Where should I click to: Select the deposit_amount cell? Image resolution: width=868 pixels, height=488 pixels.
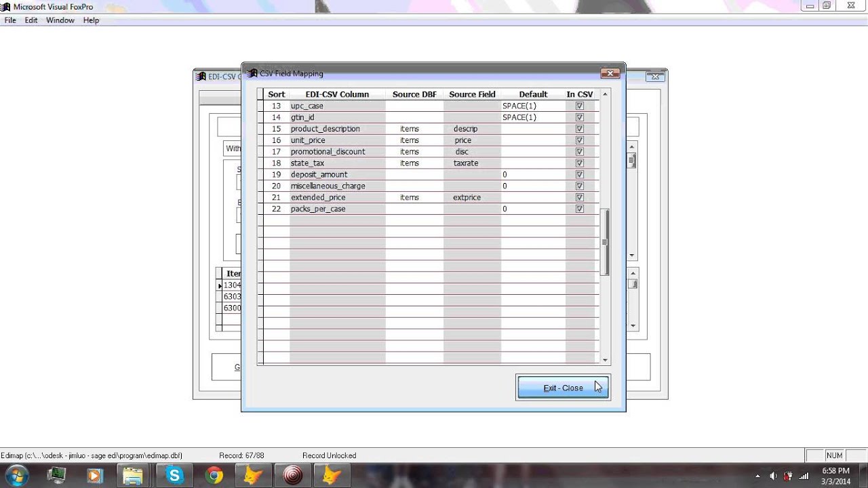coord(337,175)
